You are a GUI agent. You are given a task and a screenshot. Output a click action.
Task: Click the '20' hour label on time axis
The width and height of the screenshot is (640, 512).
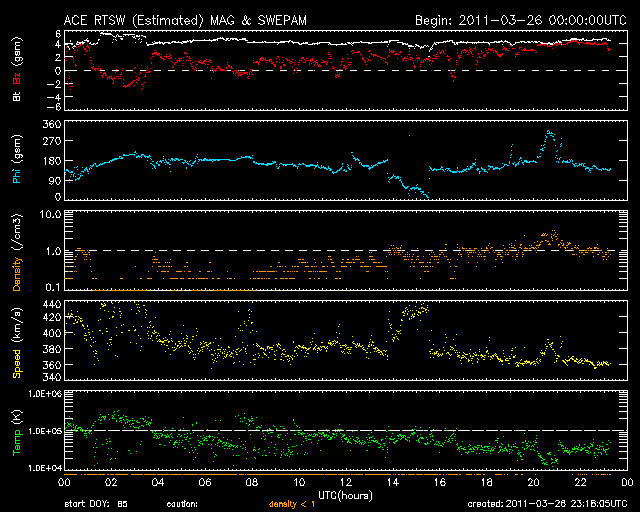[533, 483]
